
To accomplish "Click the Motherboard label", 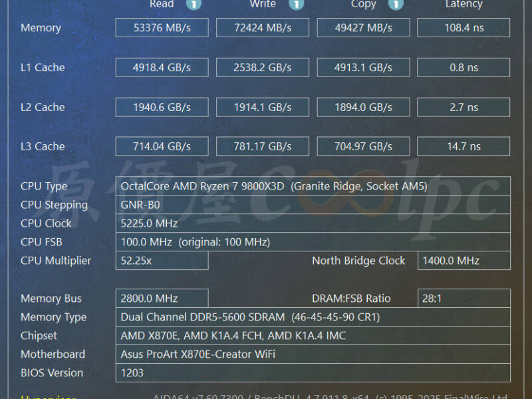I will [x=53, y=354].
